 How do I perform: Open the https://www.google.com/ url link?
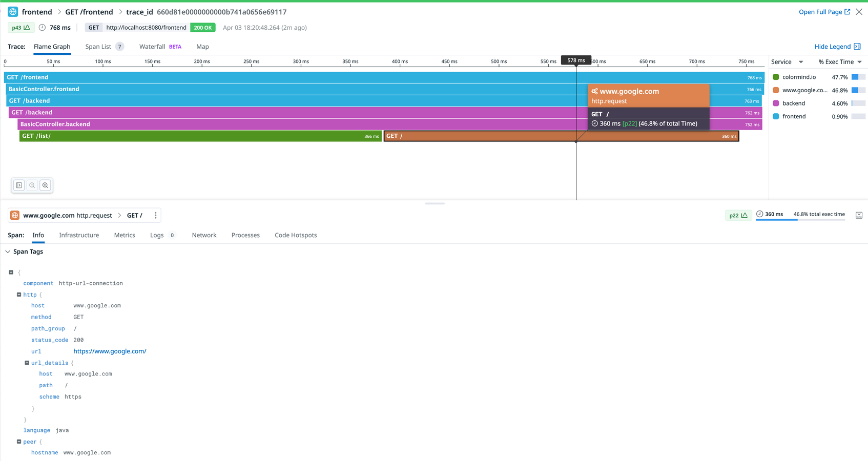coord(110,351)
